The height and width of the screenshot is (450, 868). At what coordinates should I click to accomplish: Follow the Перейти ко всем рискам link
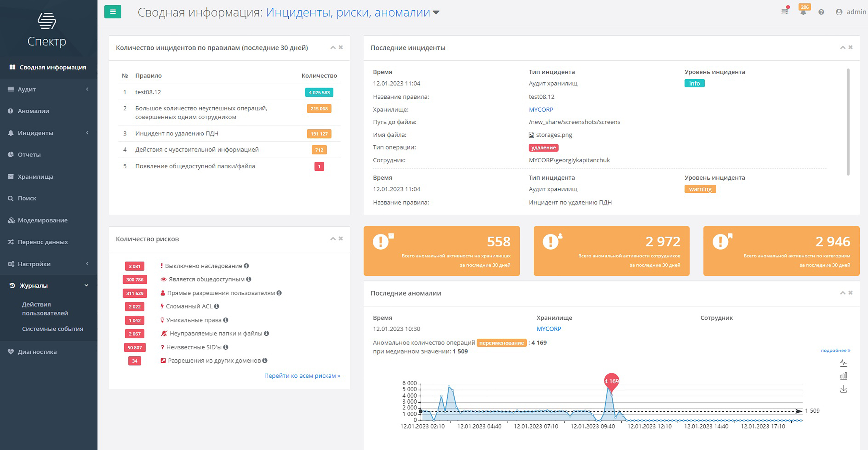coord(302,376)
